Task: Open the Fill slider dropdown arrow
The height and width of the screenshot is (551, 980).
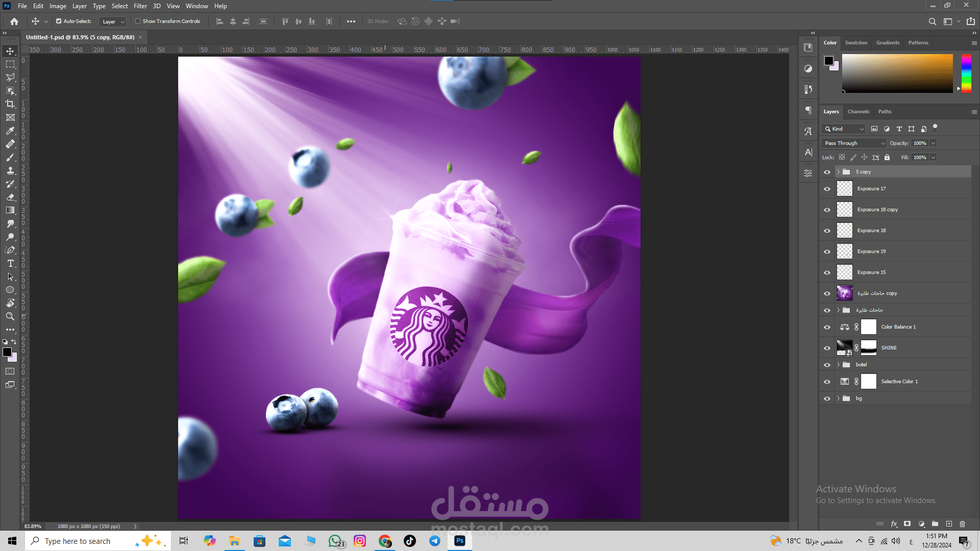Action: click(x=933, y=158)
